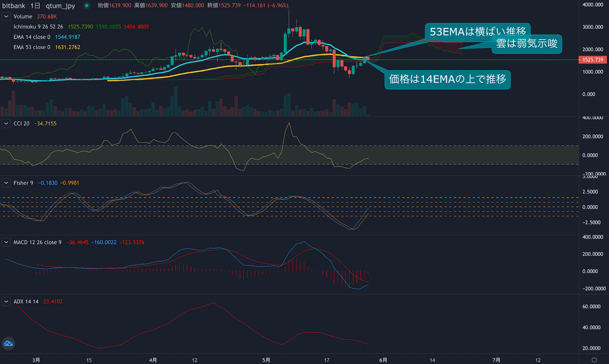The image size is (609, 364).
Task: Click the red 1525.739 current price tag
Action: pyautogui.click(x=593, y=60)
